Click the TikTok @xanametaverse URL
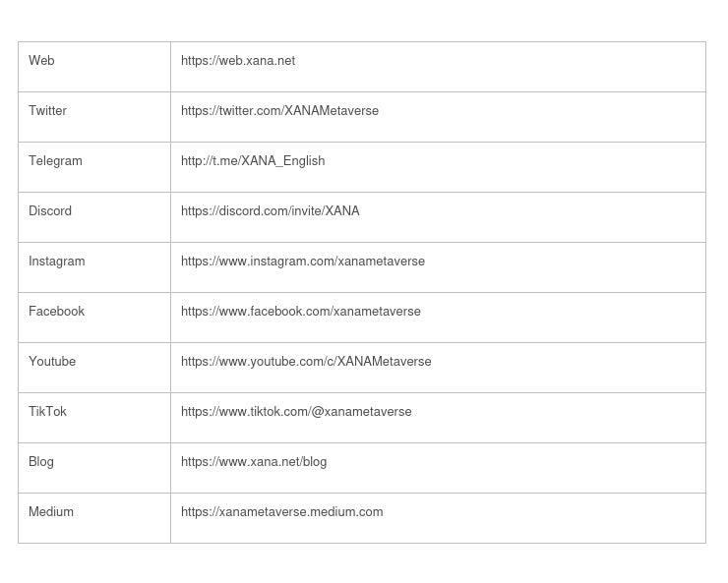This screenshot has height=583, width=728. click(296, 412)
